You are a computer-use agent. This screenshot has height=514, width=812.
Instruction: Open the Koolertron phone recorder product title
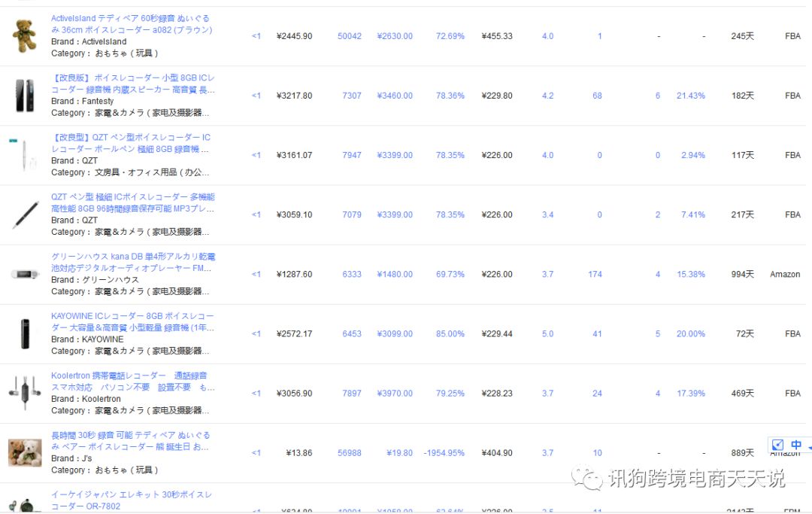[132, 382]
